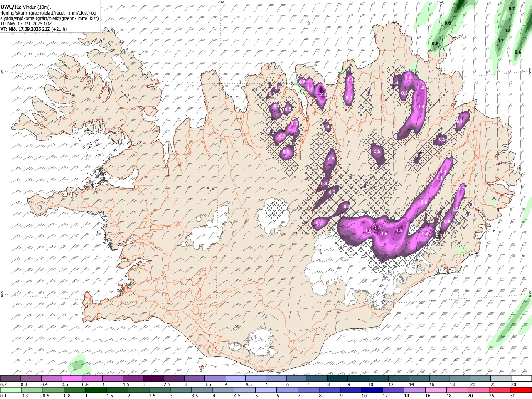Click the 'VT: Mið. 17.09.2025 21Z (+21 h)' line

(34, 29)
